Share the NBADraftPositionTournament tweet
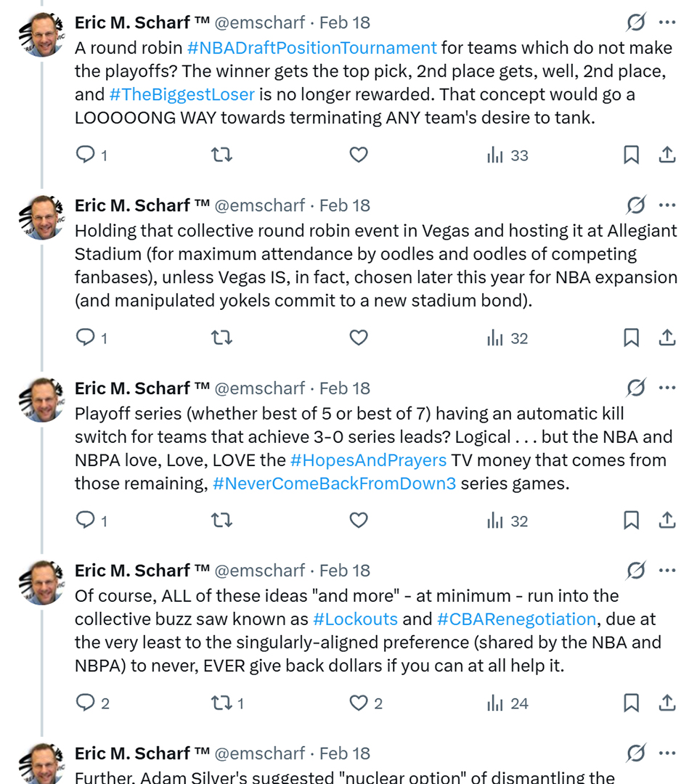This screenshot has width=697, height=784. (667, 155)
